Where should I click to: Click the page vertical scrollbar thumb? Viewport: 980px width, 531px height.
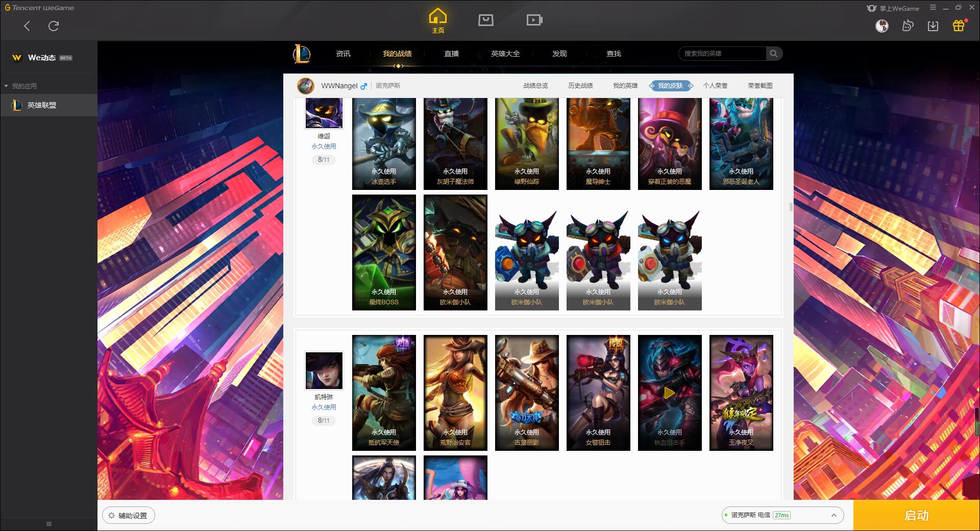791,207
